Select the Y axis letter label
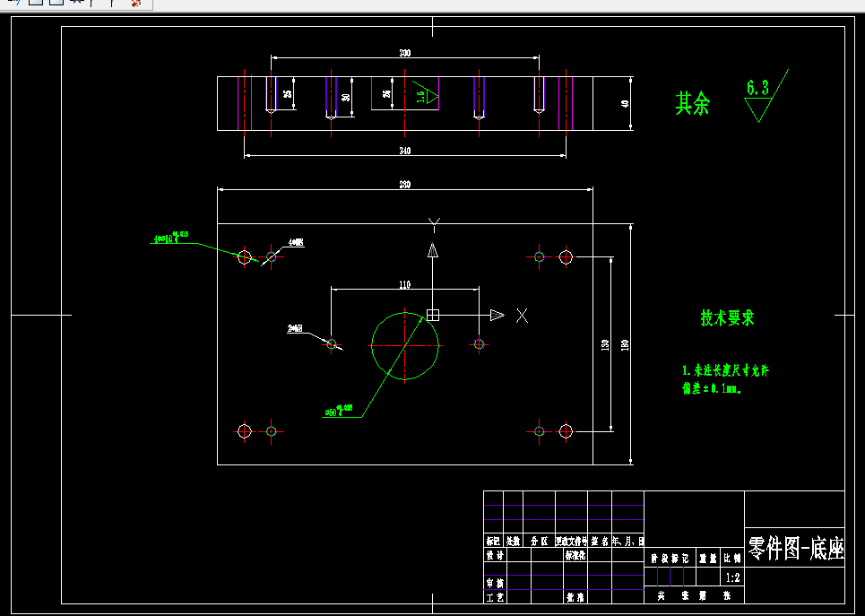This screenshot has width=865, height=616. [x=434, y=223]
